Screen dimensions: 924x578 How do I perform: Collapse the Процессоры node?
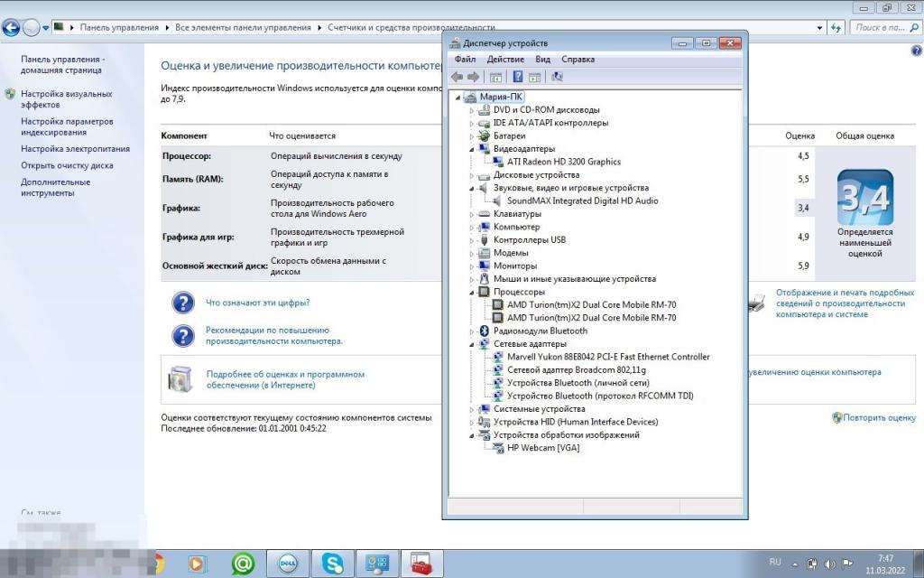[x=471, y=293]
